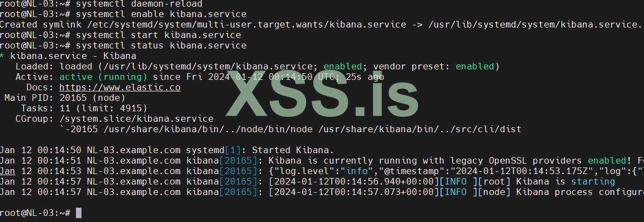Click the underlined "Jan" in the log lines
The width and height of the screenshot is (644, 222).
[x=8, y=171]
